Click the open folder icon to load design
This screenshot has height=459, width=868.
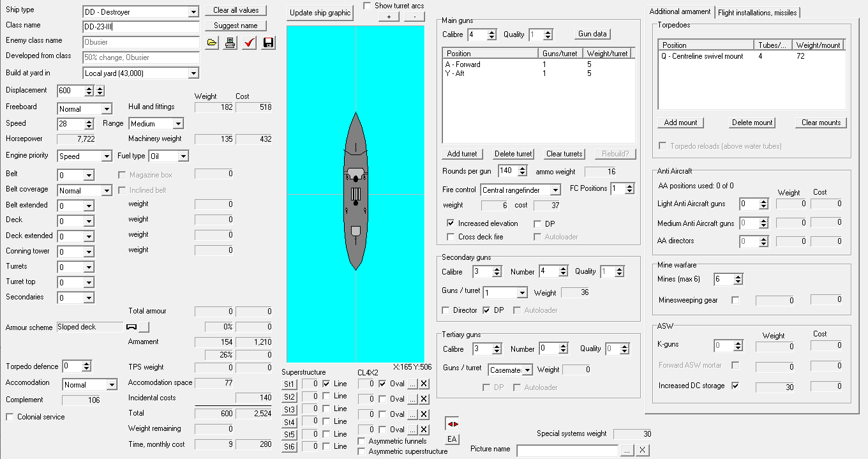212,43
